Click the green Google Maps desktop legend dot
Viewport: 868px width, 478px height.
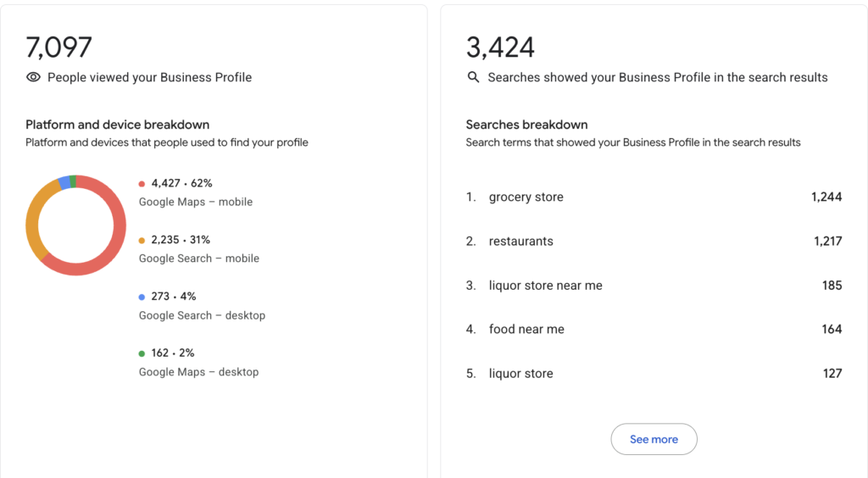click(x=142, y=353)
